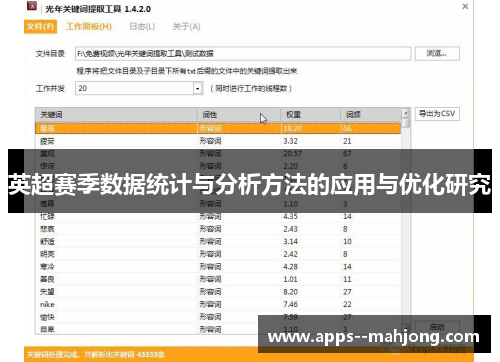Click weight value 3.14

[290, 241]
